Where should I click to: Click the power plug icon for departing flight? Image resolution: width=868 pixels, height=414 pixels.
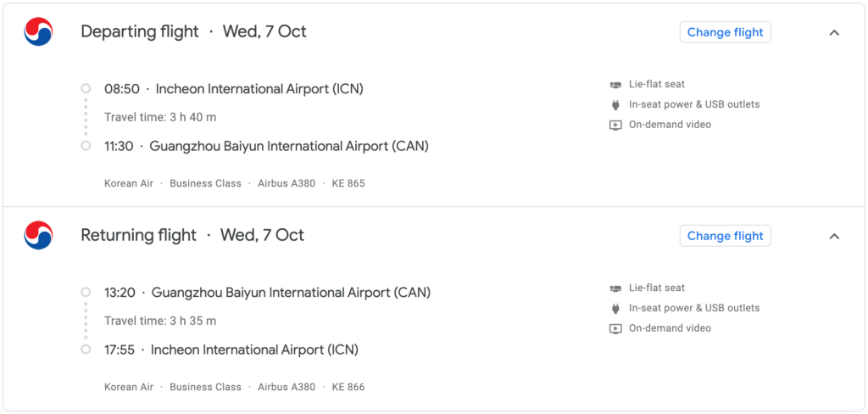(615, 104)
